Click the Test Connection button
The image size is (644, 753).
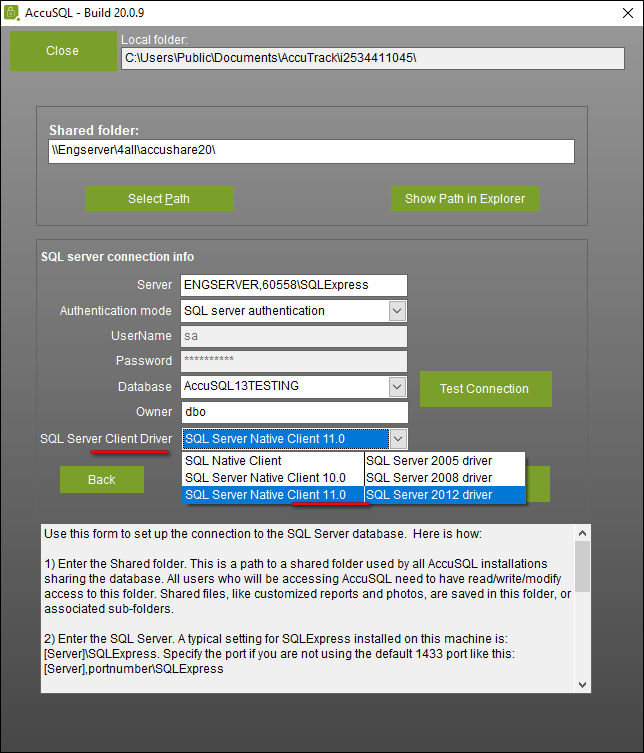pos(486,389)
